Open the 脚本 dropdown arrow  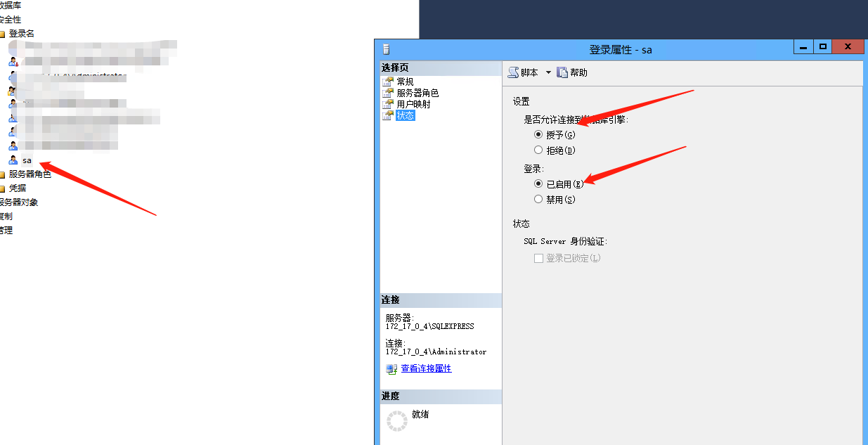(548, 72)
